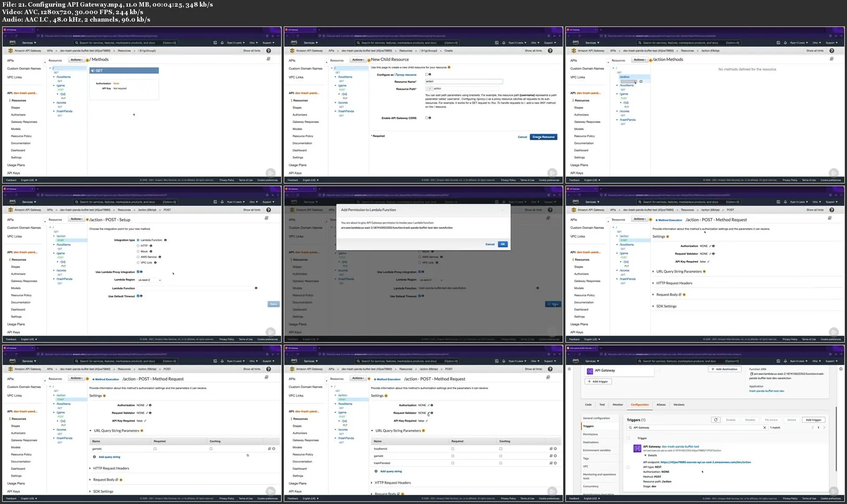Check Caching box for trashPandaId
Screen dimensions: 847x504
[x=501, y=463]
